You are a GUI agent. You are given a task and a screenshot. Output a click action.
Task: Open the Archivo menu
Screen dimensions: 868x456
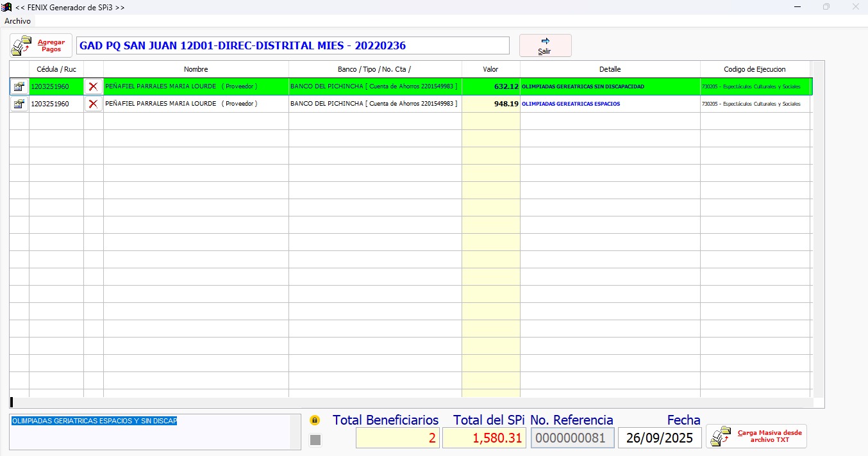tap(17, 21)
